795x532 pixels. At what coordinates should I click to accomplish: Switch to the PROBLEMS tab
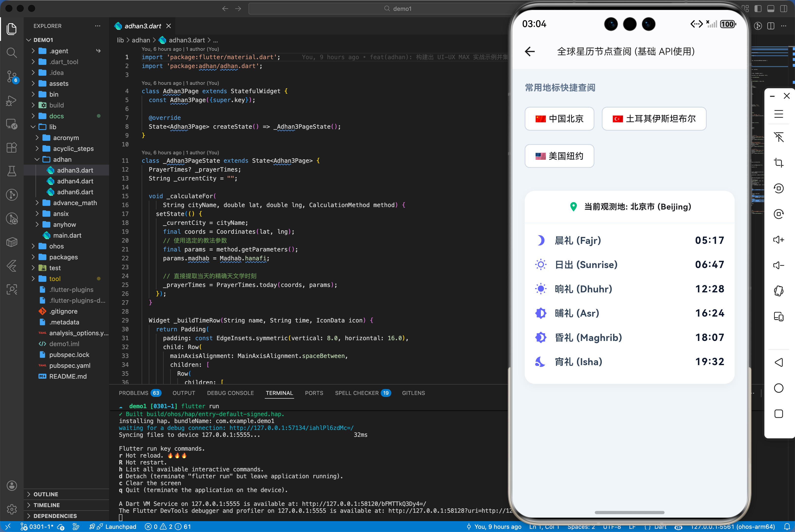[x=133, y=393]
